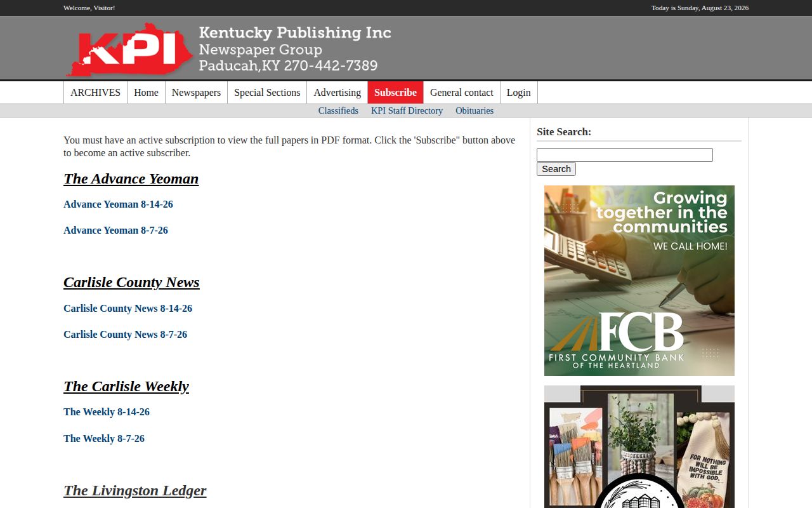The height and width of the screenshot is (508, 812).
Task: Open the paintbrushes and decor advertisement
Action: click(x=639, y=446)
